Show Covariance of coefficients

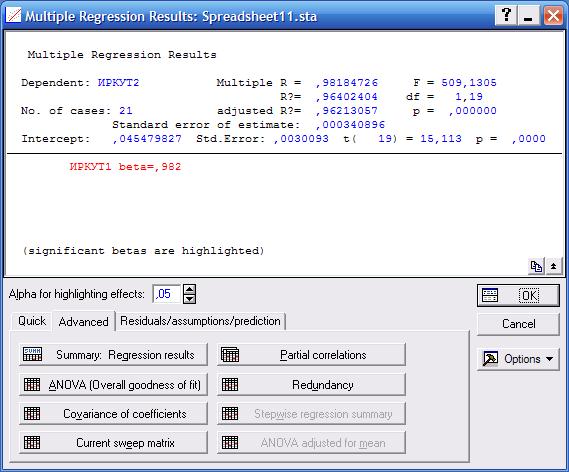click(x=113, y=414)
